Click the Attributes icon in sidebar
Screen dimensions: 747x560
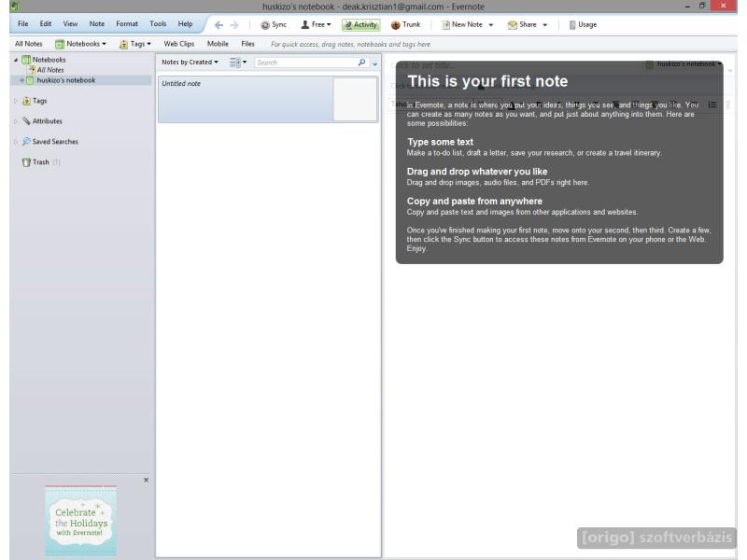point(27,121)
